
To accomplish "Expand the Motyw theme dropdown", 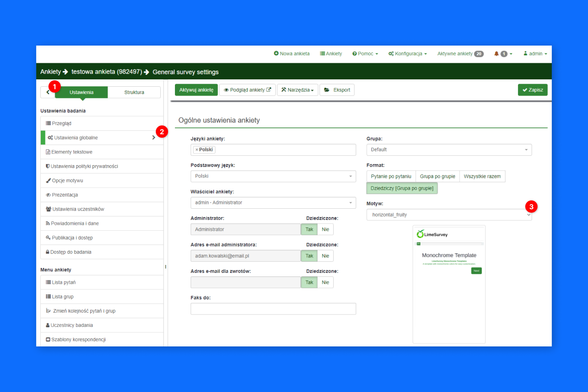I will click(x=449, y=215).
